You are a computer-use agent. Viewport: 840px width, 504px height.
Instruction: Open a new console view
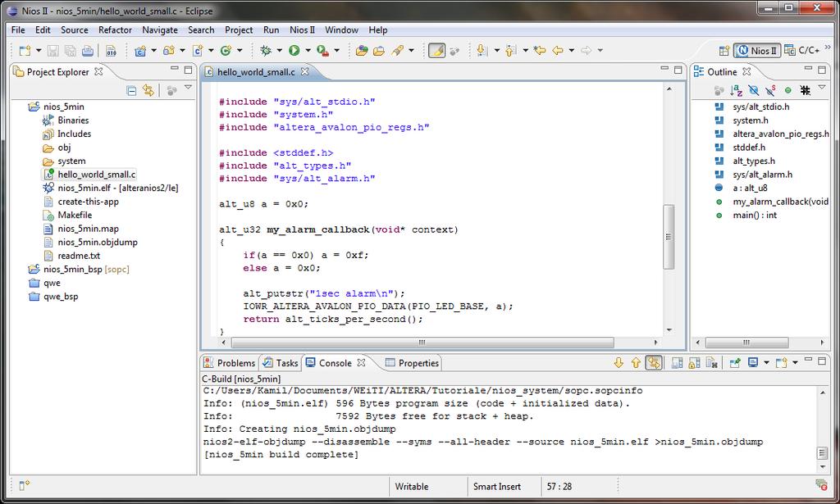(782, 363)
